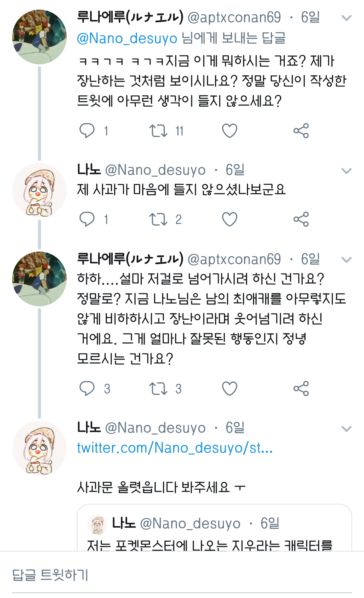Open replies on tweet with 3 comments
The height and width of the screenshot is (598, 364).
point(87,388)
